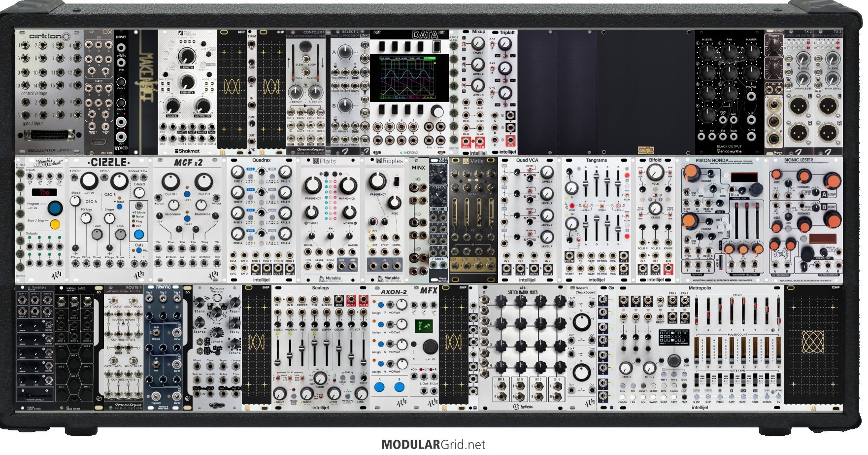Image resolution: width=868 pixels, height=455 pixels.
Task: Click the HDMI port on the OXI Pipe
Action: (99, 143)
